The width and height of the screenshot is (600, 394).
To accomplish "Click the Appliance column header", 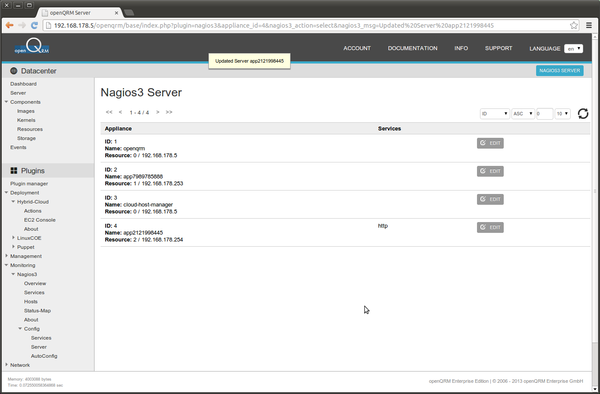I will coord(118,129).
